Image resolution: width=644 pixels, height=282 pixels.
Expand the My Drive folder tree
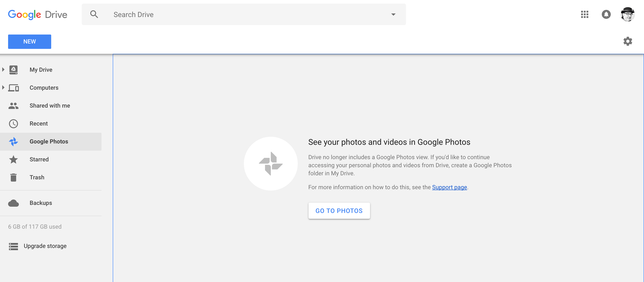point(3,70)
